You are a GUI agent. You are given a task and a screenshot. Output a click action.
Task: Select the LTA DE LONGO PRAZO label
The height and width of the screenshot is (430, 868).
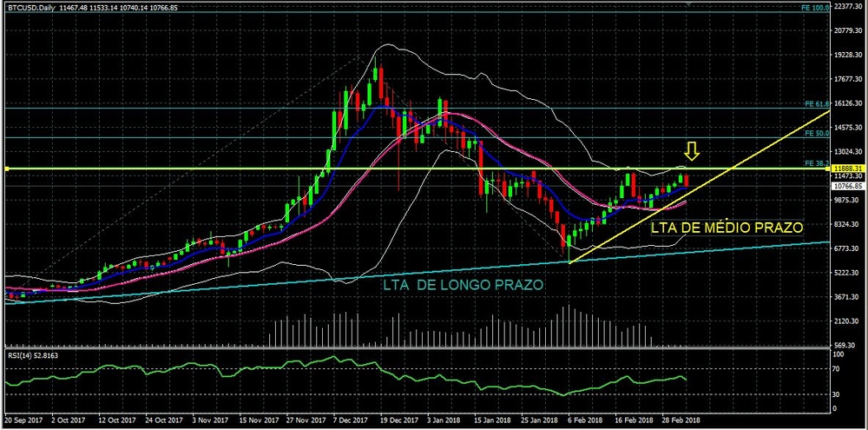[463, 285]
